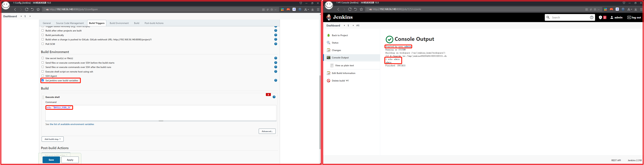Check Build when change pushed to GitLab
The image size is (644, 165).
point(43,39)
